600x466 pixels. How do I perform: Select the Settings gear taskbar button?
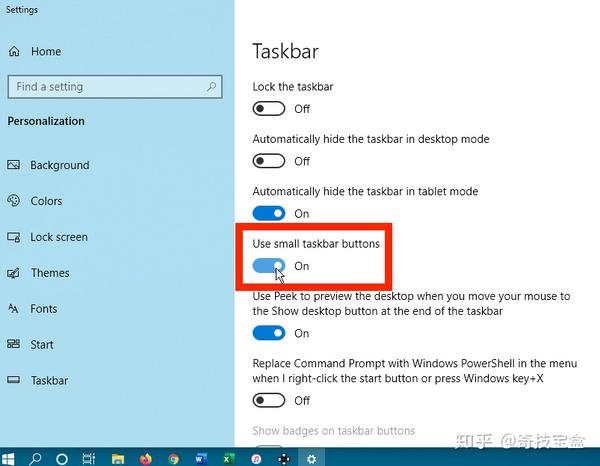tap(311, 459)
